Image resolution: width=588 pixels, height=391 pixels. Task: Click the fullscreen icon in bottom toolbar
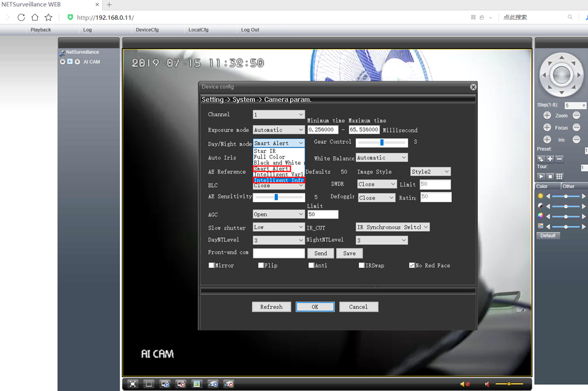[x=133, y=384]
